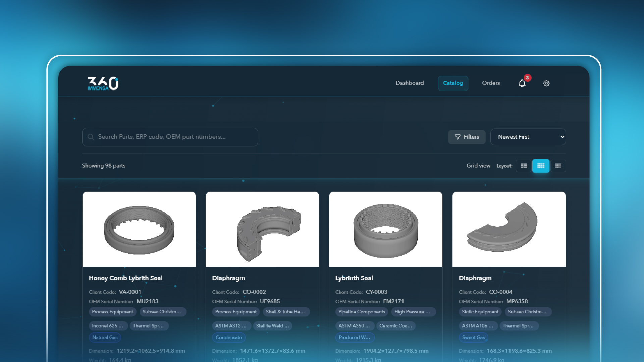Screen dimensions: 644x362
Task: Click dimension 1219.2×1062.5×914.8 mm
Action: (x=151, y=351)
